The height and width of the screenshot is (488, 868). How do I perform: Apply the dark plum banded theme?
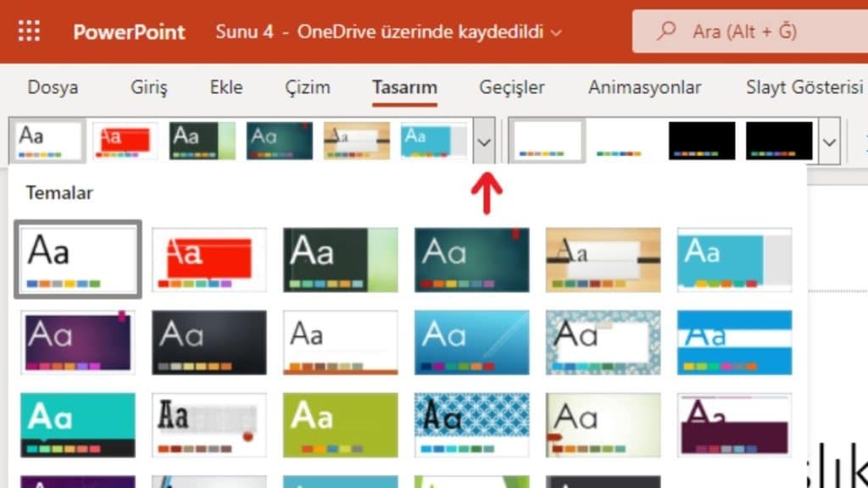pyautogui.click(x=735, y=425)
